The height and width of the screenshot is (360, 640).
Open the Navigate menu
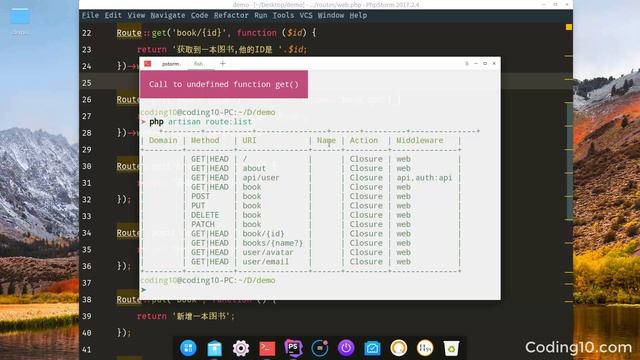coord(168,15)
